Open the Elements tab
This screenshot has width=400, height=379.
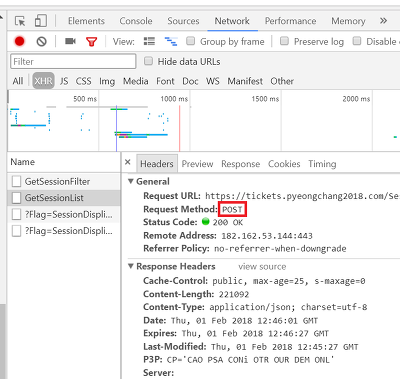(86, 21)
